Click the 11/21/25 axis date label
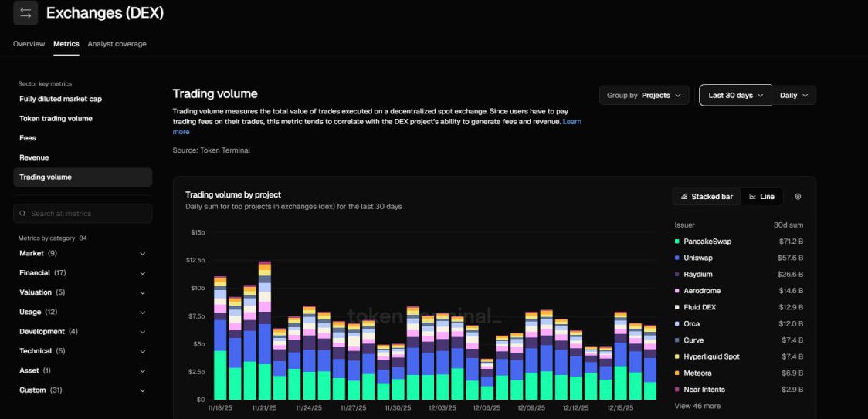868x419 pixels. [x=265, y=408]
